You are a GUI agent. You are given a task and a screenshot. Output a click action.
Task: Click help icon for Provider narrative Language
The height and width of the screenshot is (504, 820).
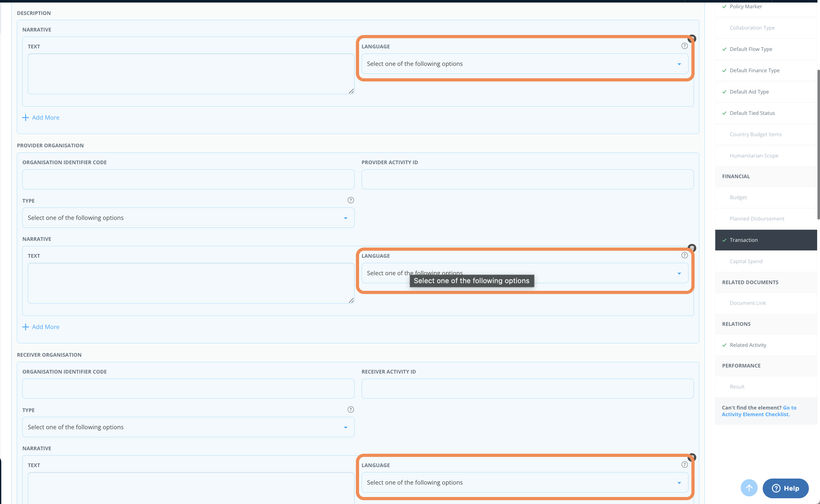[x=684, y=255]
